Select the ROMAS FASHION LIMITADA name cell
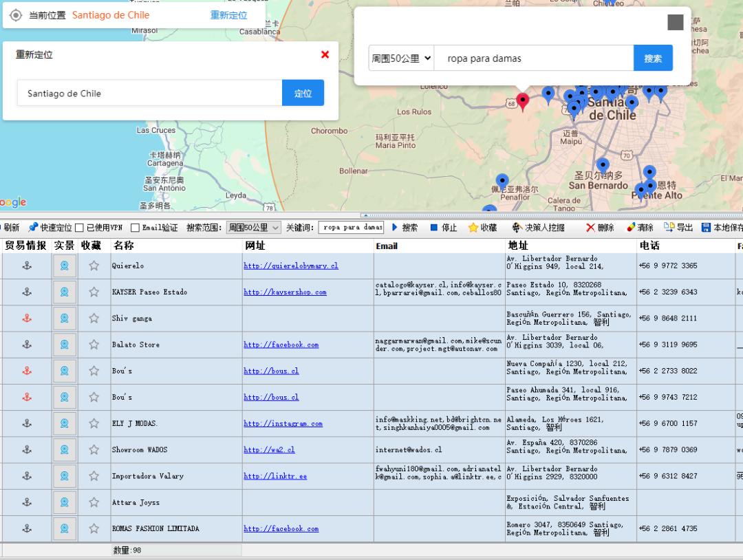This screenshot has height=560, width=743. (x=176, y=528)
